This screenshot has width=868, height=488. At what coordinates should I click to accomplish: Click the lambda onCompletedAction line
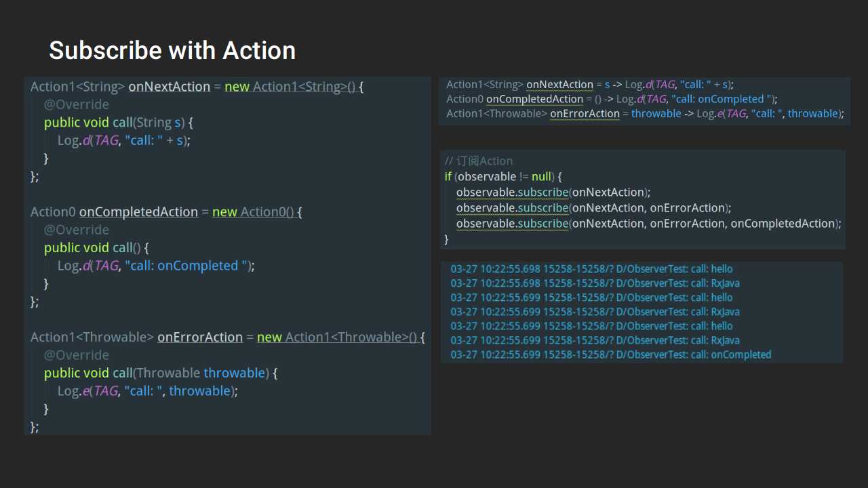pyautogui.click(x=612, y=99)
